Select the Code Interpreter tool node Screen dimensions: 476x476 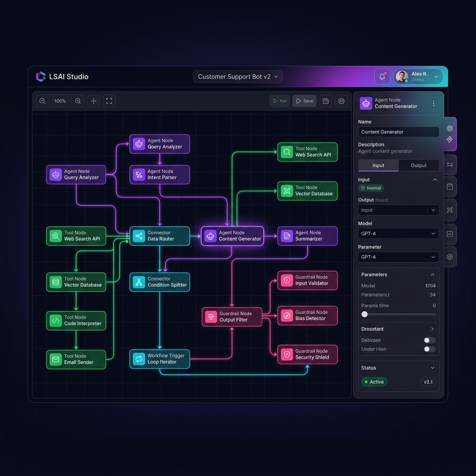[x=76, y=321]
